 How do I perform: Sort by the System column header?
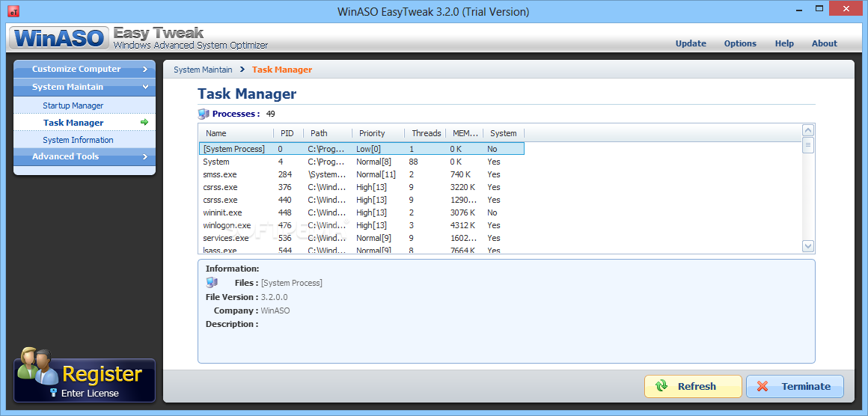click(x=503, y=133)
